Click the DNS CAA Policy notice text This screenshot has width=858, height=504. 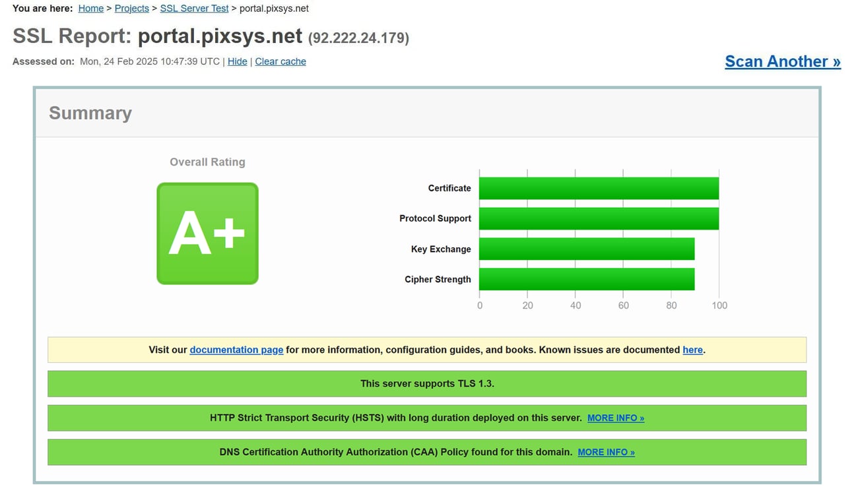pyautogui.click(x=396, y=453)
